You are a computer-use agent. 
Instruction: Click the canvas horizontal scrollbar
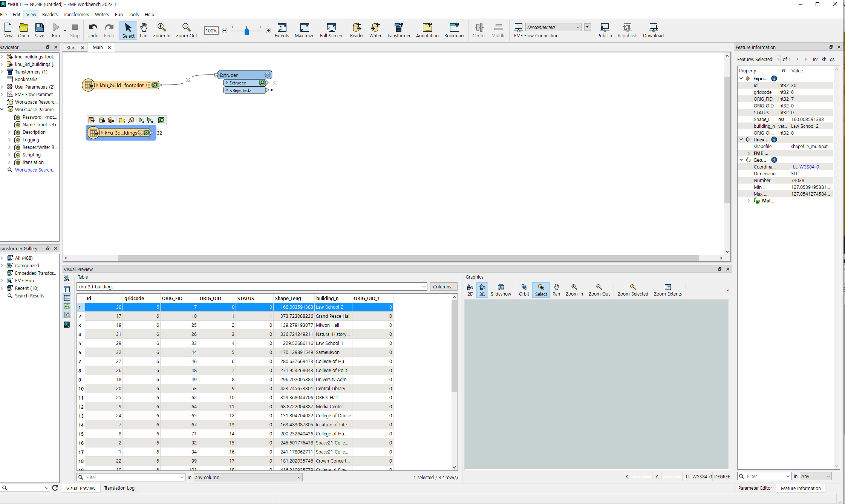pyautogui.click(x=408, y=258)
